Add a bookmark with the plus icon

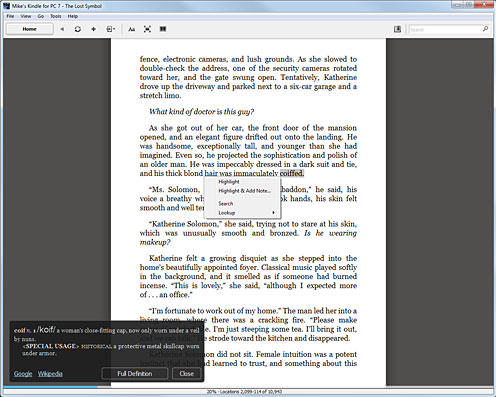[93, 29]
